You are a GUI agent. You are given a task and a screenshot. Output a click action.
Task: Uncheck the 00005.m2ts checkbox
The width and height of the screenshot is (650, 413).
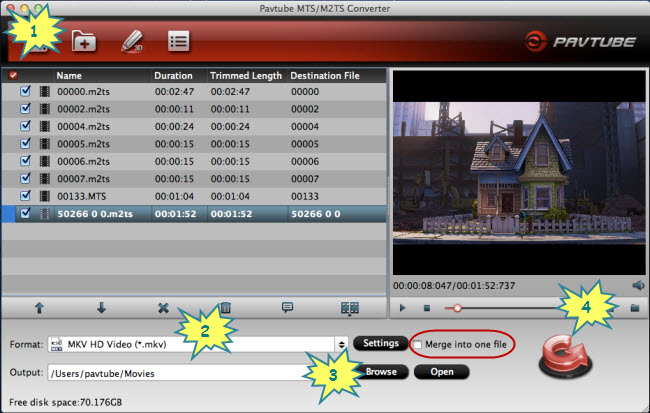pos(25,143)
